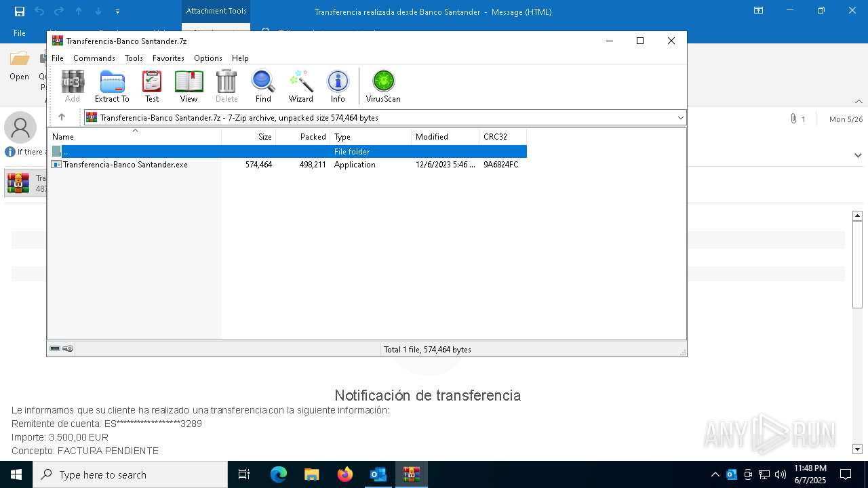Click the key password icon in status bar
868x488 pixels.
[68, 349]
